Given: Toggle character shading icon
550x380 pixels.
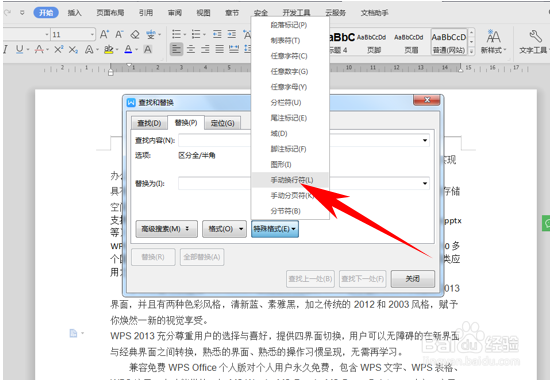Looking at the screenshot, I should 148,49.
